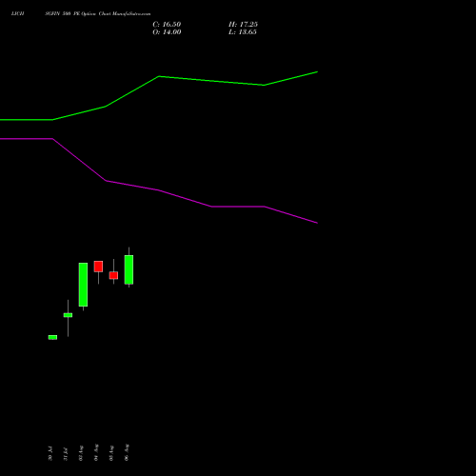The width and height of the screenshot is (476, 476).
Task: Select the 06 Aug date label
Action: pos(127,452)
